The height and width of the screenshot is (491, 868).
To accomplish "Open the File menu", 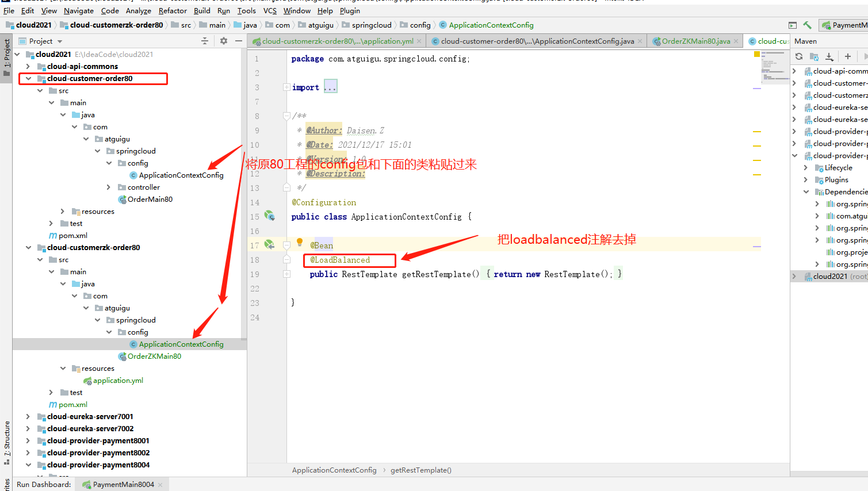I will coord(9,10).
